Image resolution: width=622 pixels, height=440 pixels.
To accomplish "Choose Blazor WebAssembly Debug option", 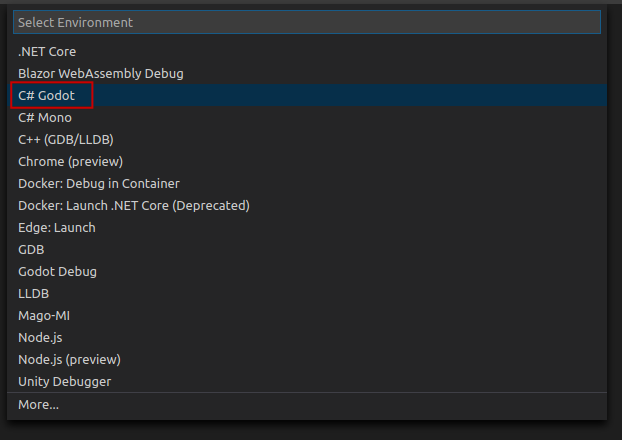I will tap(101, 73).
